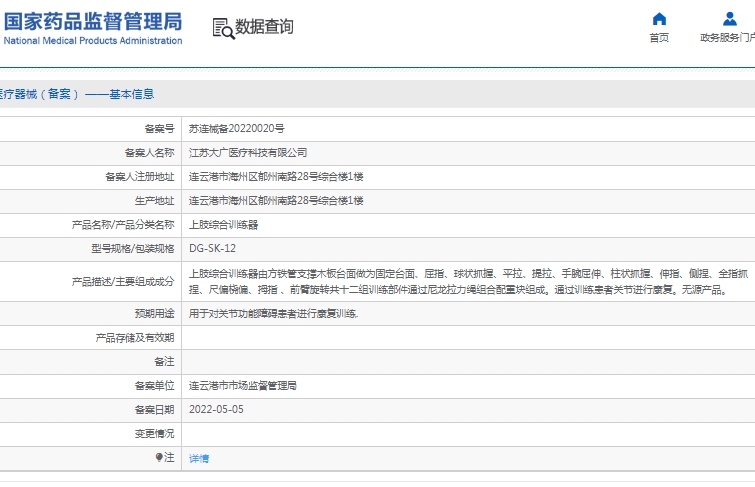Screen dimensions: 755x487
Task: Click the 备案号 row label
Action: click(159, 129)
